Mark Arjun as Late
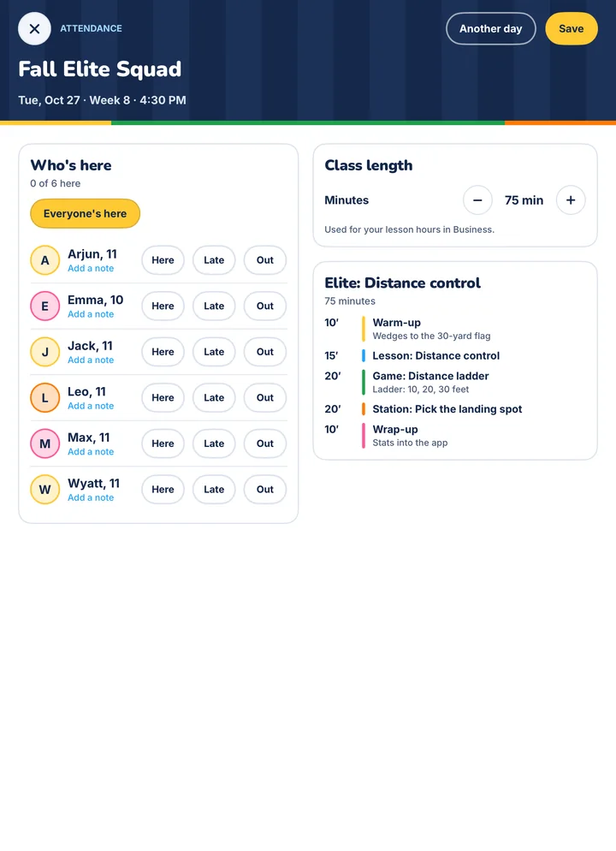Image resolution: width=616 pixels, height=851 pixels. 214,260
